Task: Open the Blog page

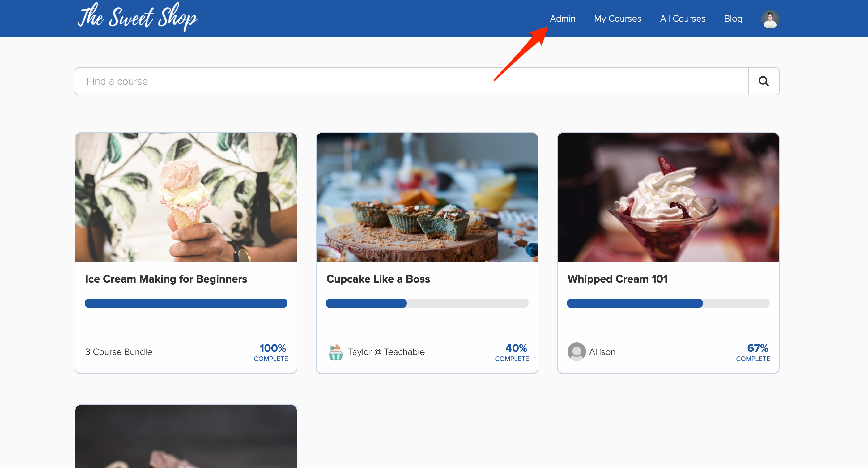Action: tap(733, 19)
